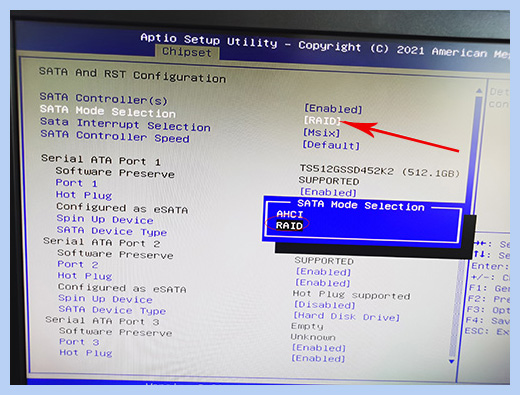Select Port 3 Hot Plug option
The height and width of the screenshot is (395, 520).
(86, 353)
